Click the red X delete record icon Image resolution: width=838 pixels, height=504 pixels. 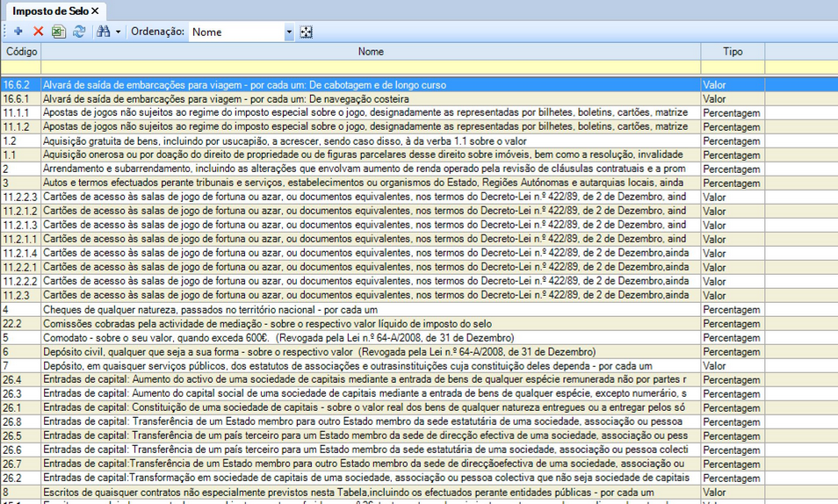(38, 32)
